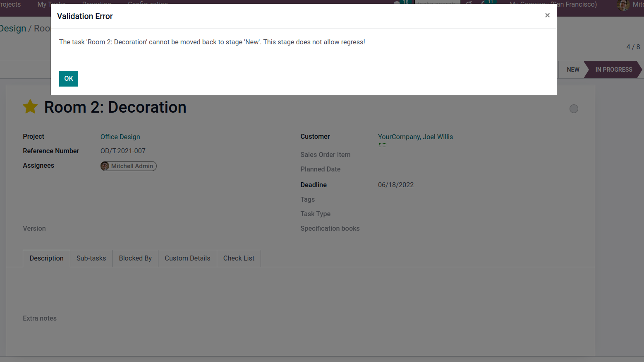
Task: Open the company switcher (San Francisco)
Action: coord(553,5)
